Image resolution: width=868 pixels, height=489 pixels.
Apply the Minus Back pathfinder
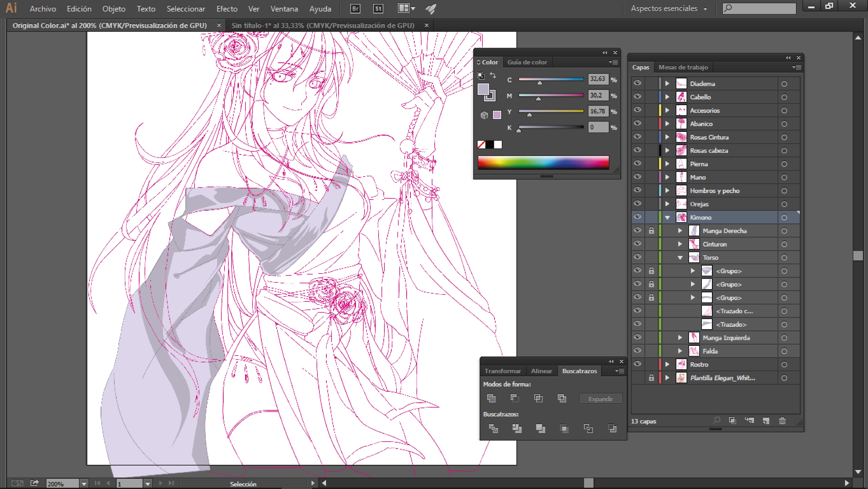click(x=612, y=428)
